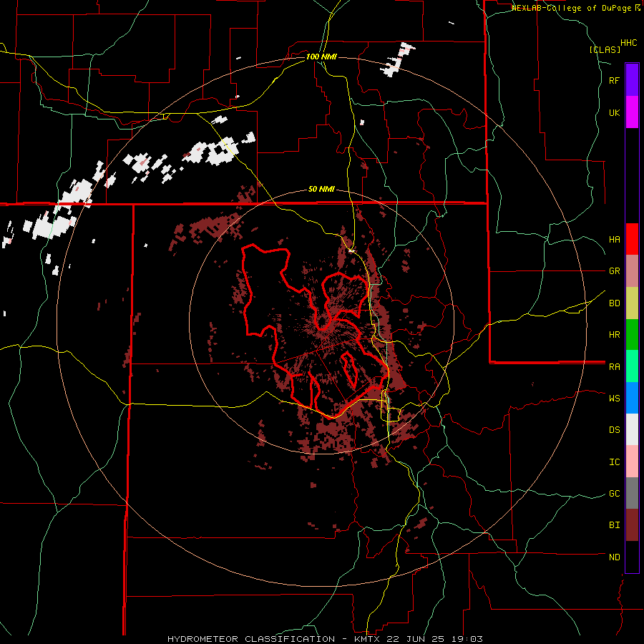
Task: Pick the HR green legend swatch
Action: tap(632, 335)
